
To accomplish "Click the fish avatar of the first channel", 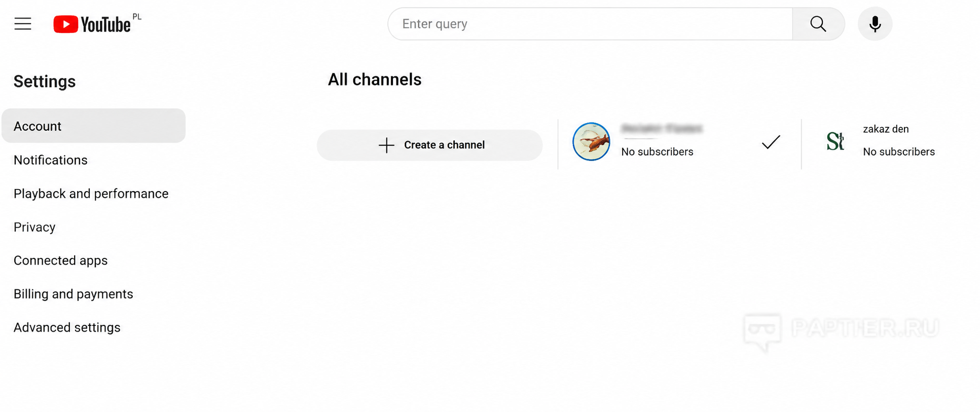I will pos(591,141).
